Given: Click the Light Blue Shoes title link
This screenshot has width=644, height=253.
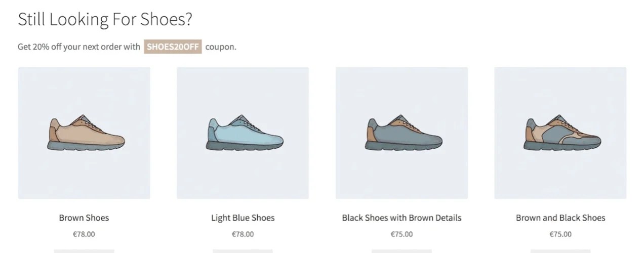Looking at the screenshot, I should tap(243, 218).
